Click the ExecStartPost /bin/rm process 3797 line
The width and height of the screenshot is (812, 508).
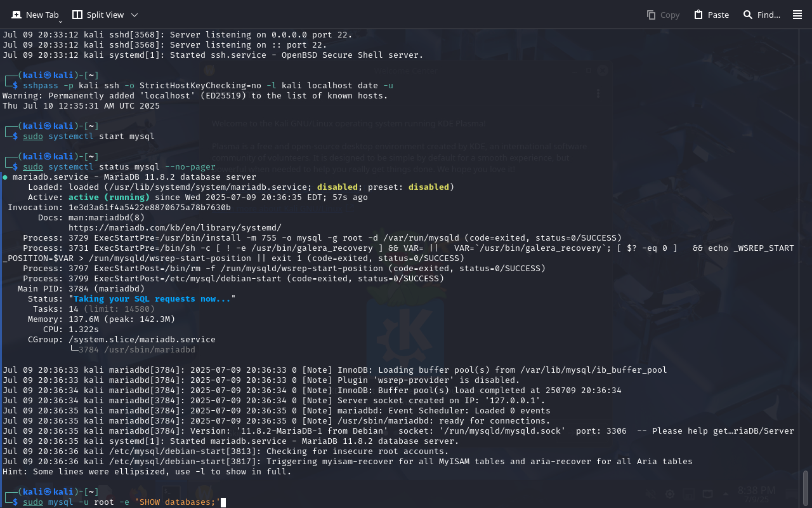tap(284, 268)
